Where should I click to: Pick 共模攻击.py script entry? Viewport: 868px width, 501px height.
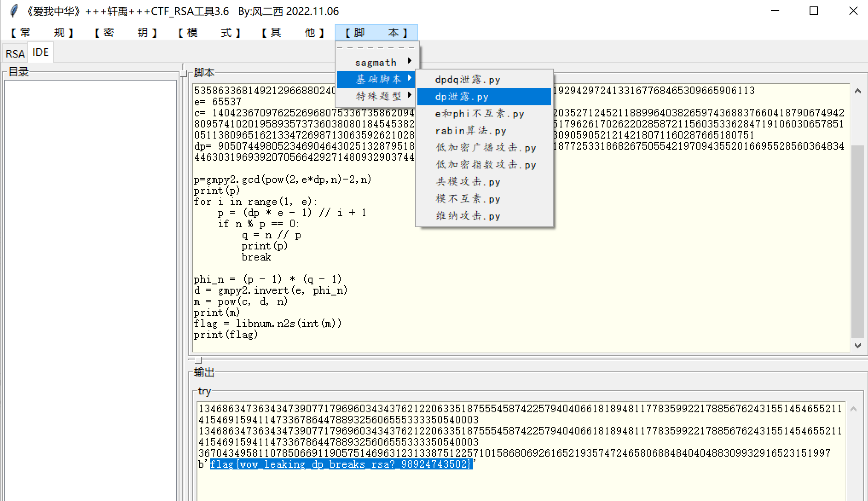click(468, 182)
